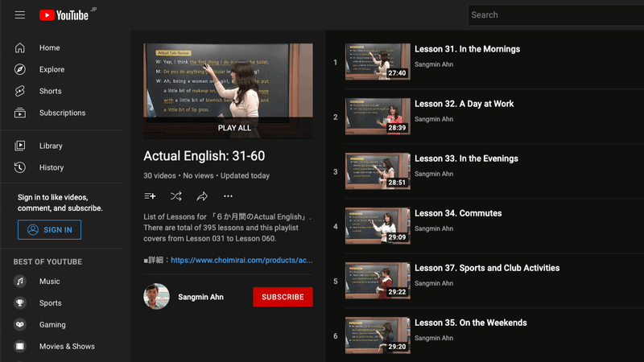Click the YouTube logo

click(x=64, y=15)
